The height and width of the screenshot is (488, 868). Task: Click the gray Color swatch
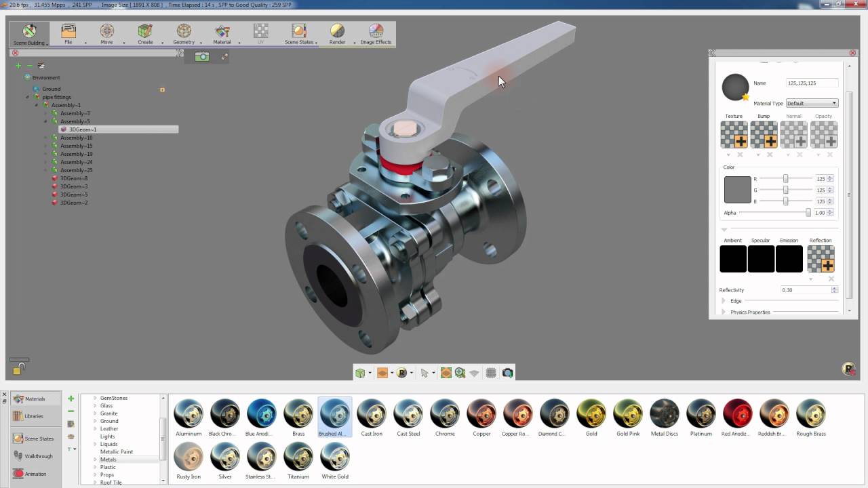[737, 190]
